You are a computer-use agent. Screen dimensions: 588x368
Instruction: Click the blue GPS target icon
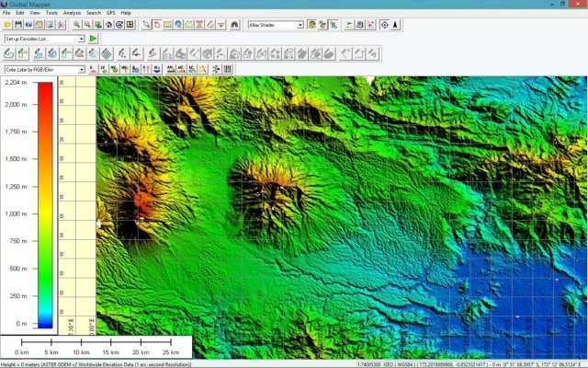click(x=385, y=25)
